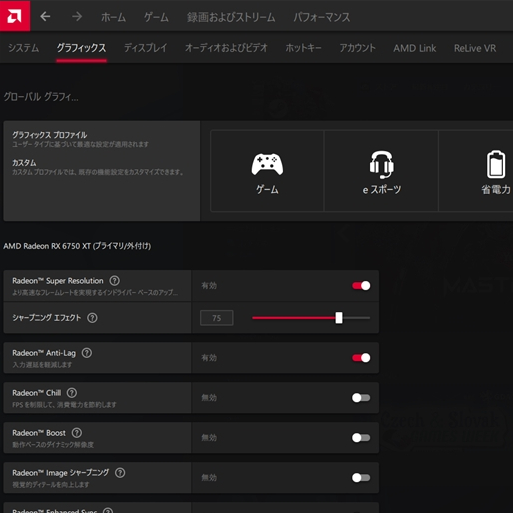Open help for Radeon Super Resolution

tap(114, 281)
